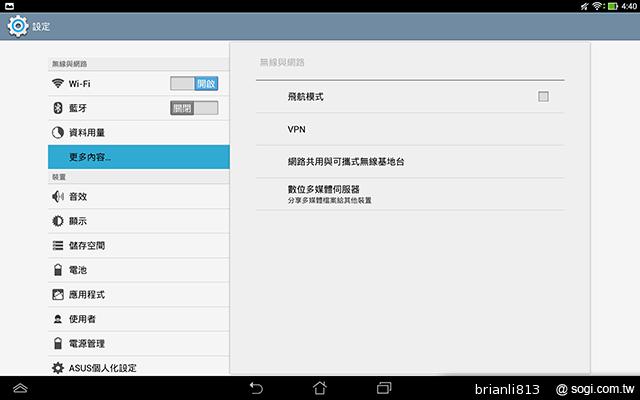Tap the up-arrow drawer icon in nav bar
This screenshot has width=640, height=400.
point(20,388)
